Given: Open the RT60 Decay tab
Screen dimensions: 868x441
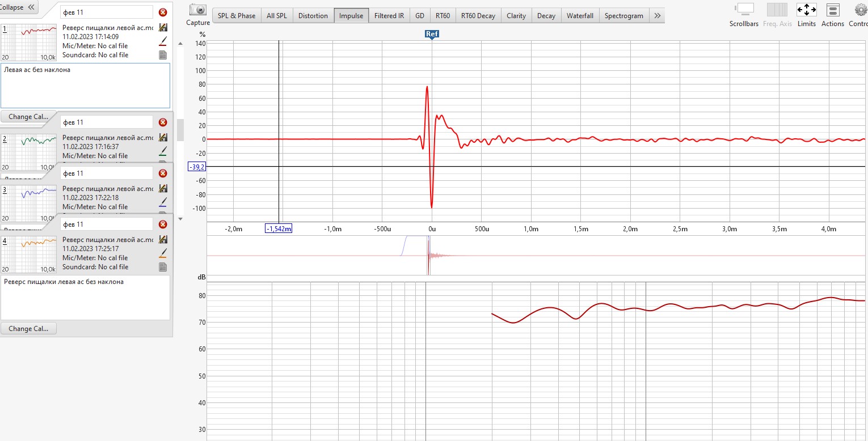Looking at the screenshot, I should pos(478,16).
